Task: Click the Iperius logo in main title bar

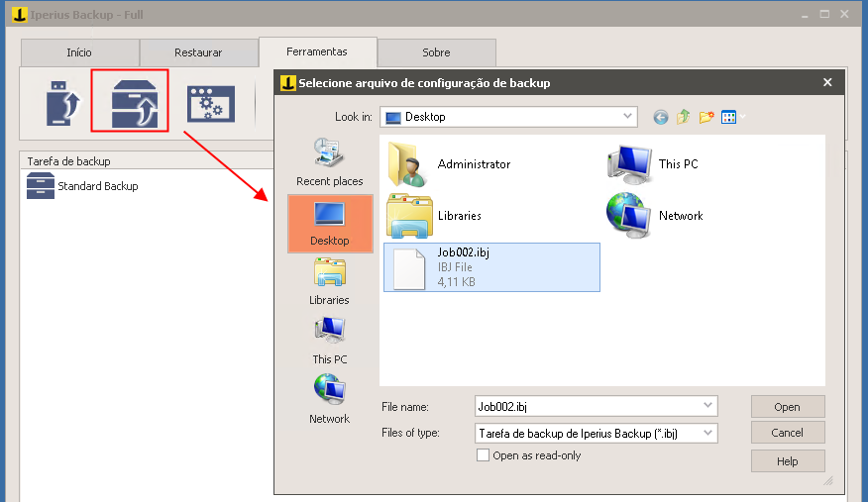Action: 20,15
